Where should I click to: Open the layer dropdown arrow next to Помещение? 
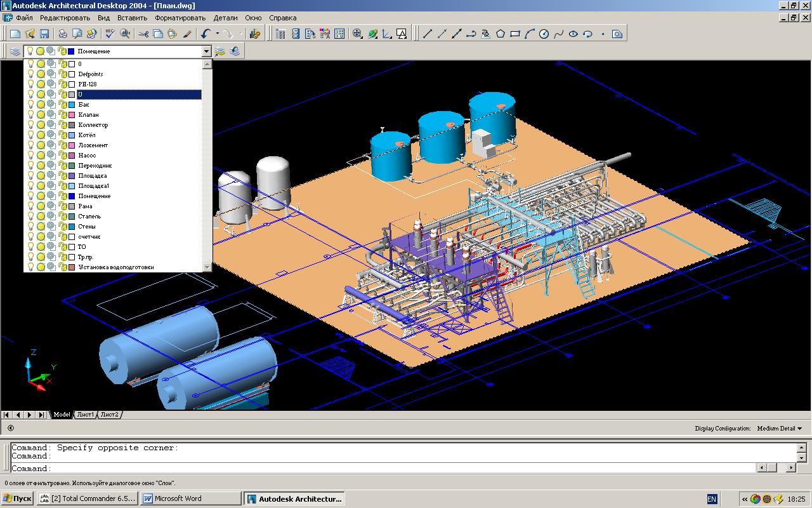click(206, 51)
